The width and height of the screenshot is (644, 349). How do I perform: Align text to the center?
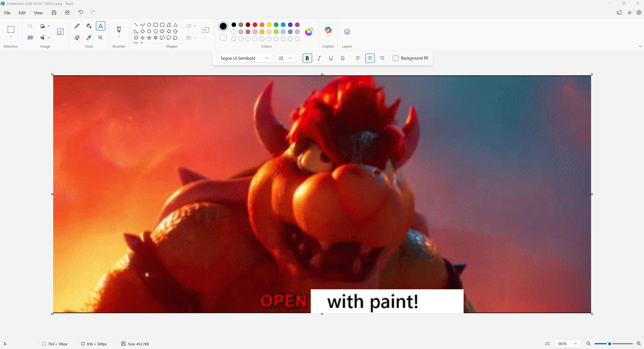point(370,58)
